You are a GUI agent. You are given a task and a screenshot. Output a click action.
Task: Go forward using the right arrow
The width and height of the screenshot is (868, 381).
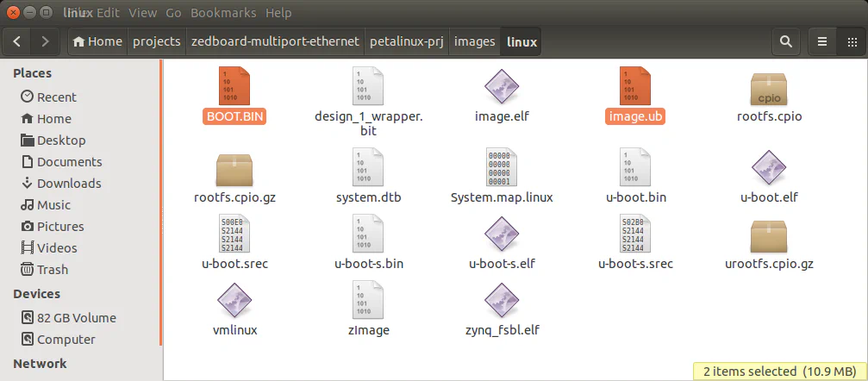[x=45, y=41]
